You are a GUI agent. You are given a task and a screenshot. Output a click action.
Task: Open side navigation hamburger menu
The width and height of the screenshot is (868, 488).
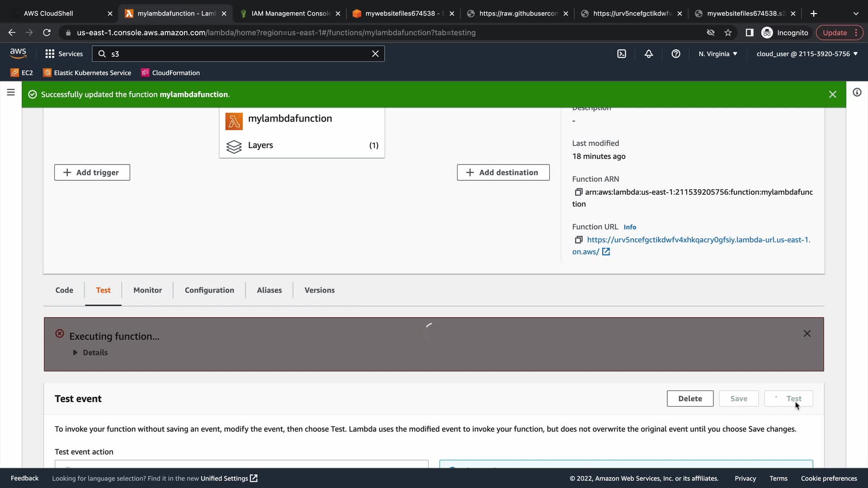point(11,93)
